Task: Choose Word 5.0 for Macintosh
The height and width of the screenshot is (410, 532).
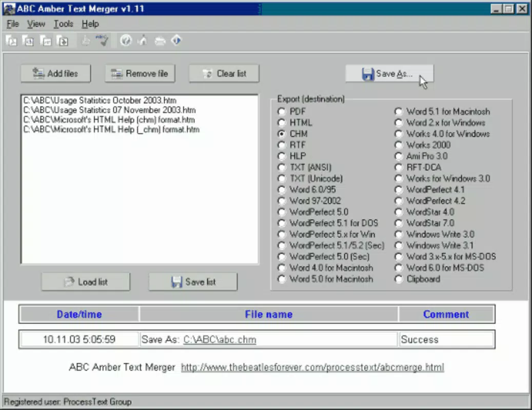Action: [x=325, y=279]
